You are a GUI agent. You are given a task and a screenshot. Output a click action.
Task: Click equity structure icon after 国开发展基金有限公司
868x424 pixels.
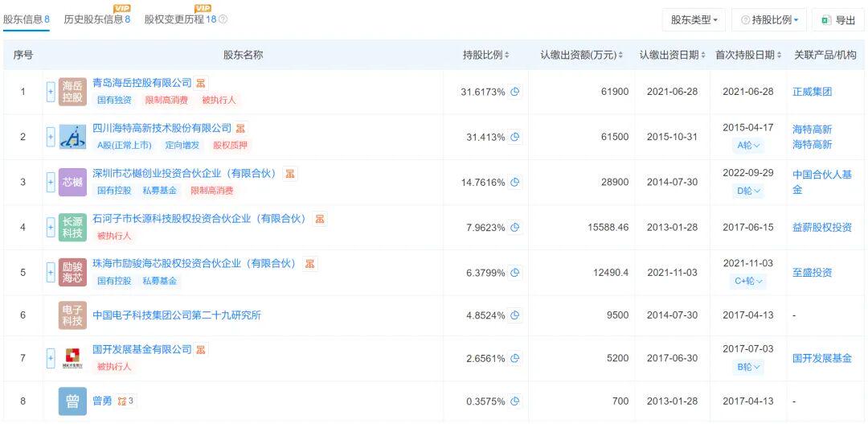pyautogui.click(x=201, y=350)
